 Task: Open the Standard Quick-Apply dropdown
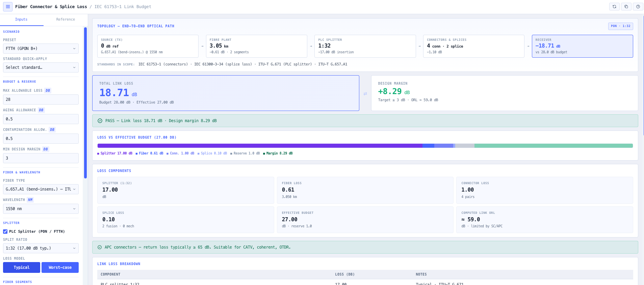click(x=41, y=67)
